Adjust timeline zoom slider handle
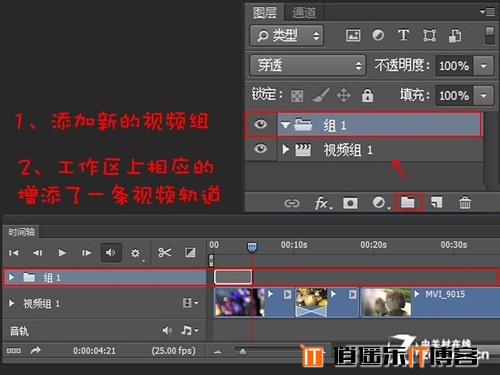Viewport: 500px width, 375px height. (x=243, y=351)
